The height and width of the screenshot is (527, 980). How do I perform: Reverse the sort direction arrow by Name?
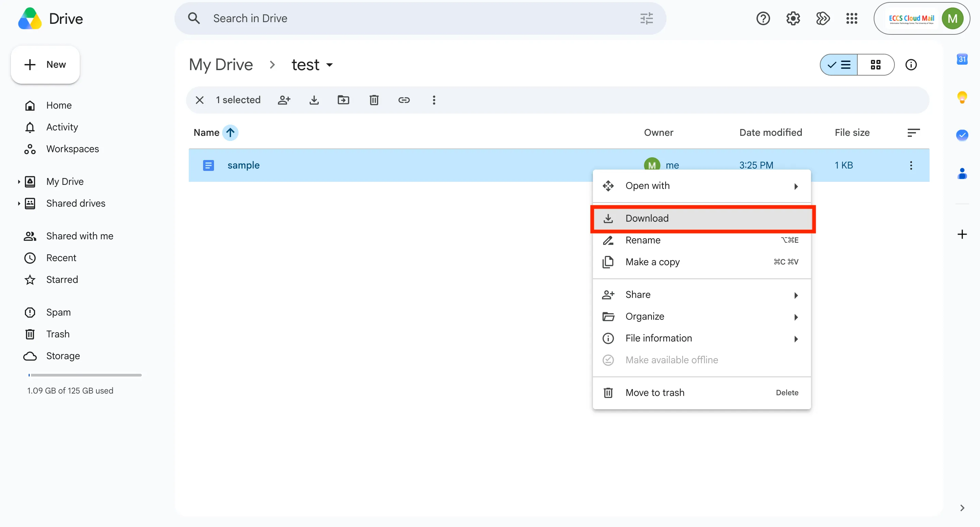click(230, 133)
